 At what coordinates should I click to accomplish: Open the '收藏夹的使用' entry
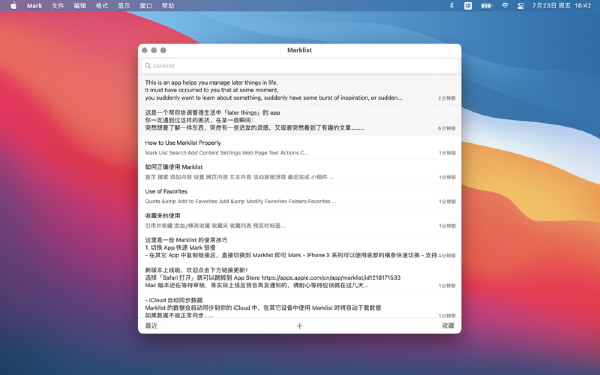pos(300,220)
